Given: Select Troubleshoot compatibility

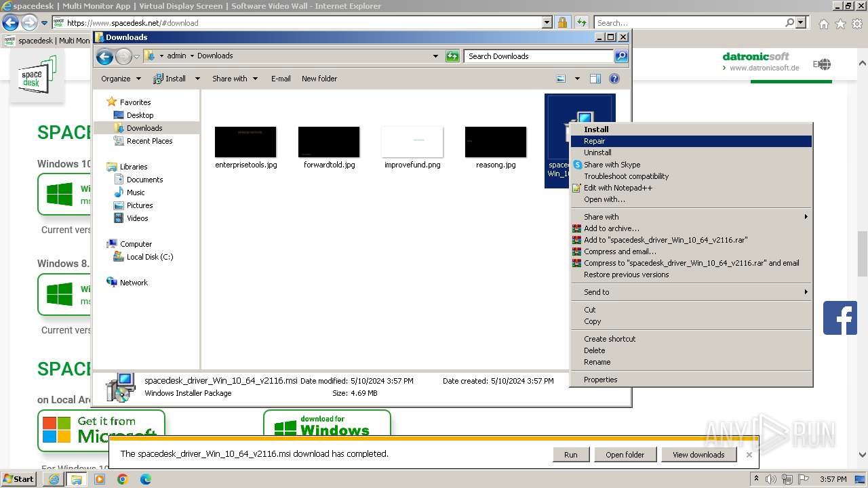Looking at the screenshot, I should tap(691, 176).
